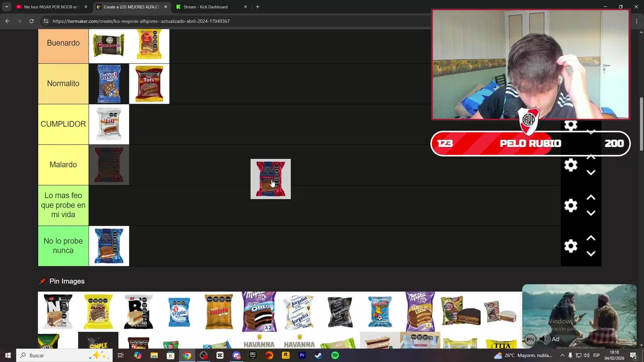Click Lo mas feo que probe label
Screen dimensions: 644x362
point(63,205)
